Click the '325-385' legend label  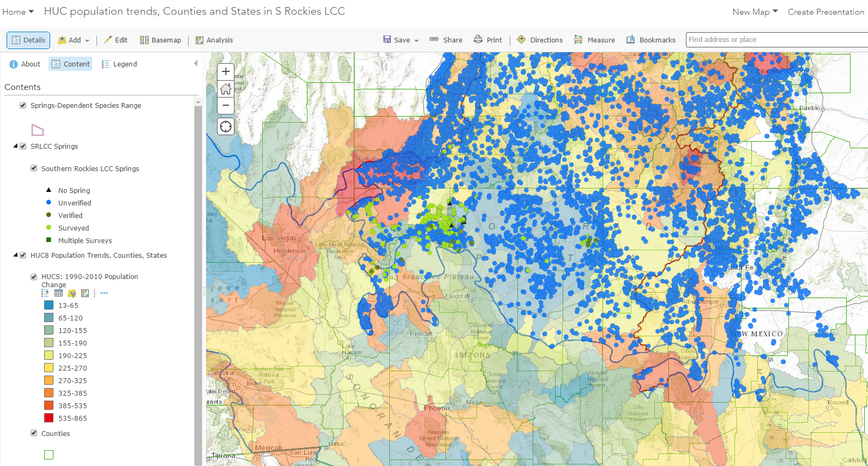pyautogui.click(x=73, y=394)
